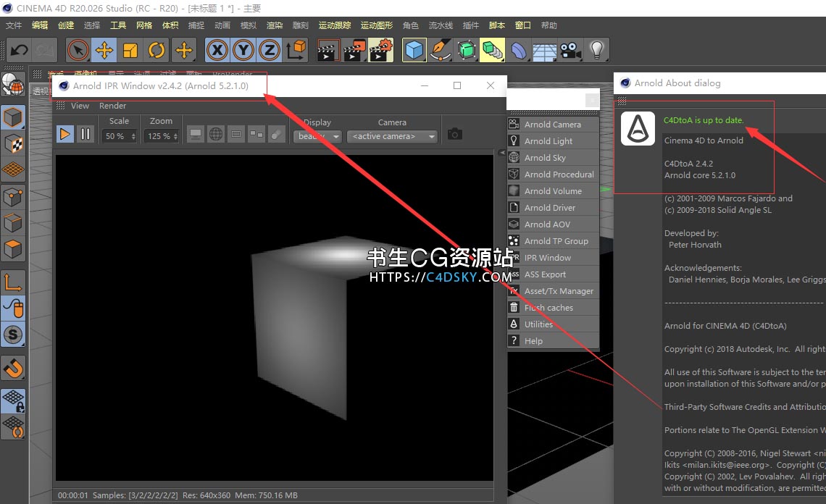Click Render to Picture Viewer icon
Viewport: 826px width, 504px height.
(354, 50)
